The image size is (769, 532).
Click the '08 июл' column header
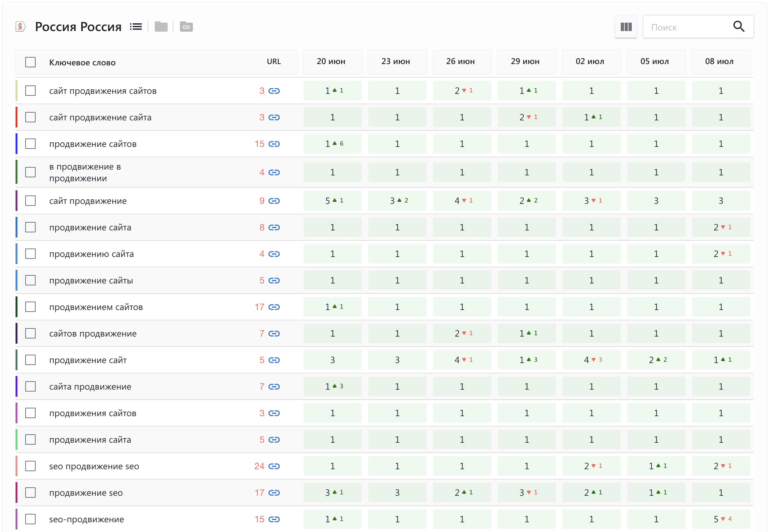click(x=719, y=62)
